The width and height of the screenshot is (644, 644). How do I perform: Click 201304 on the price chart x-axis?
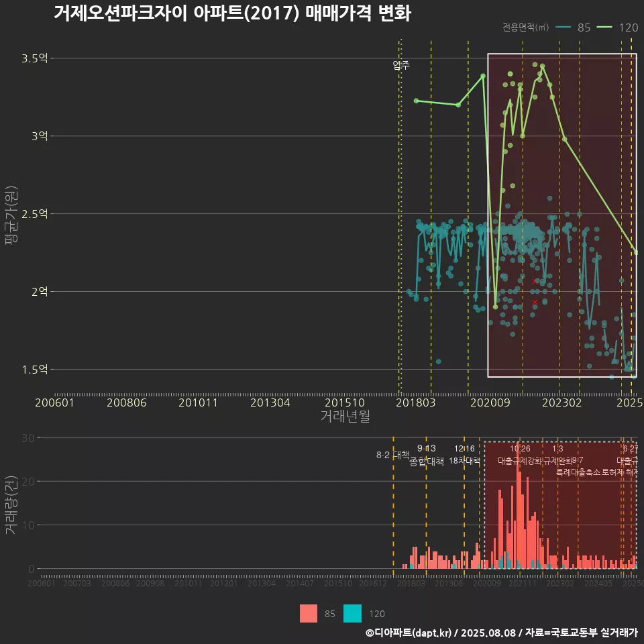click(x=270, y=402)
